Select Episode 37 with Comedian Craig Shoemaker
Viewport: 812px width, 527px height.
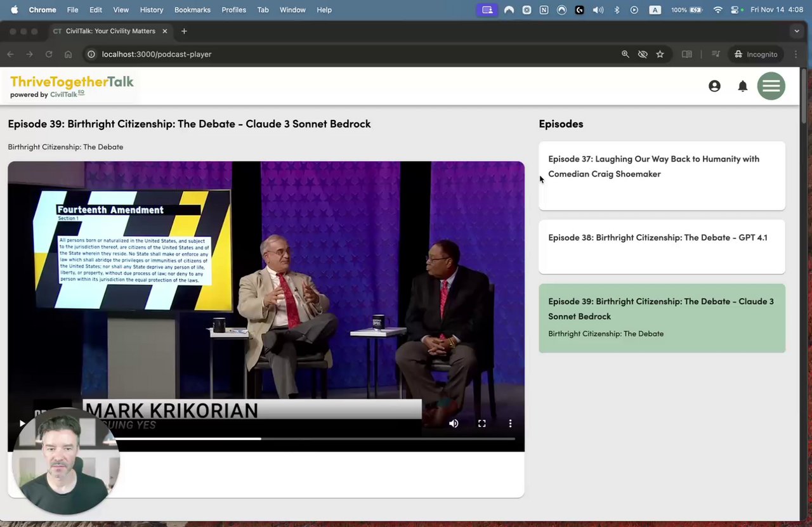[x=662, y=176]
